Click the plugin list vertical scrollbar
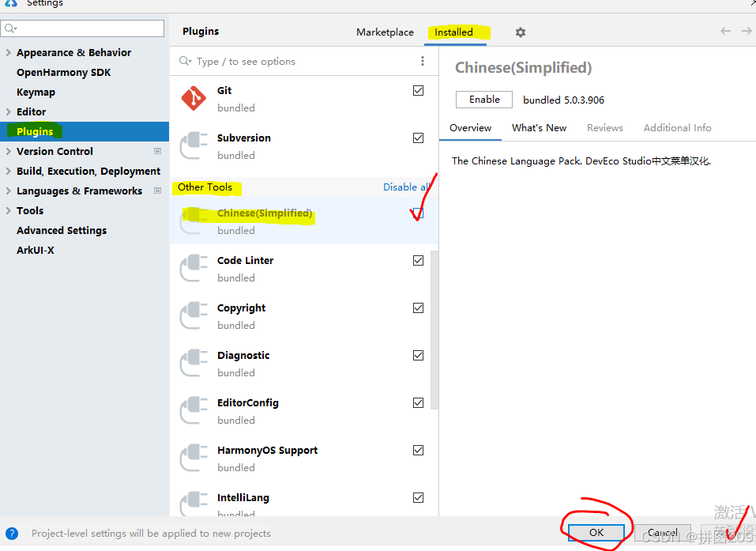Viewport: 756px width, 551px height. [x=434, y=330]
